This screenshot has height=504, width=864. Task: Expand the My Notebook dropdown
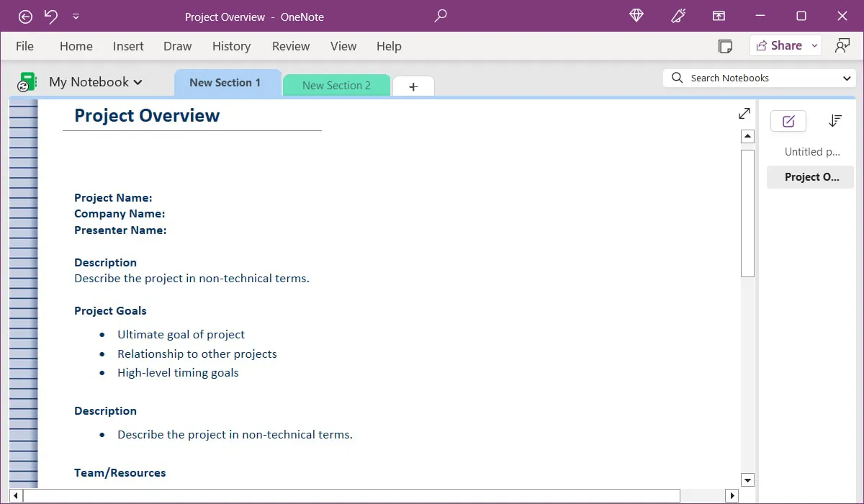pos(138,82)
